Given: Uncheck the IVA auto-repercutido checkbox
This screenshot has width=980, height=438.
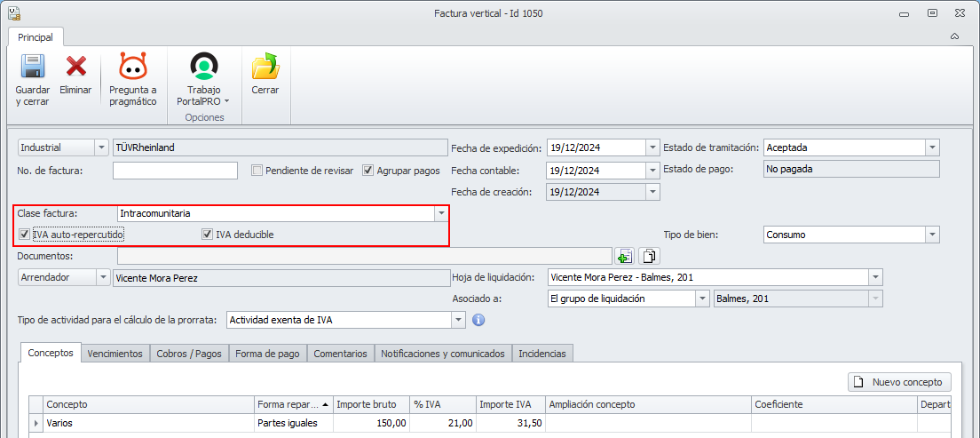Looking at the screenshot, I should point(25,235).
